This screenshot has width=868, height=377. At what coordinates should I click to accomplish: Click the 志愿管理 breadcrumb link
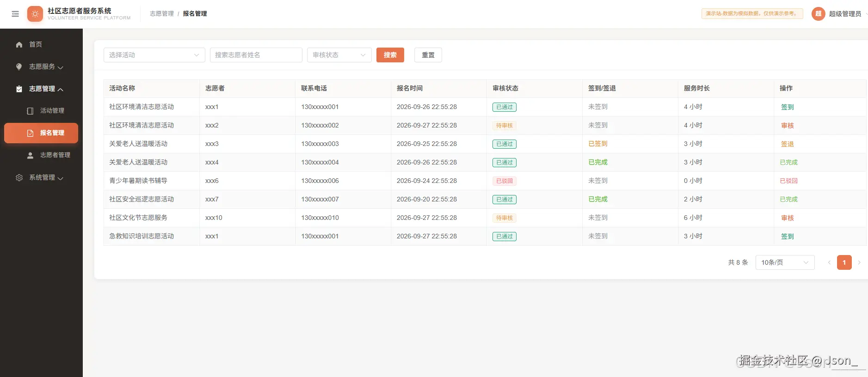[x=162, y=14]
